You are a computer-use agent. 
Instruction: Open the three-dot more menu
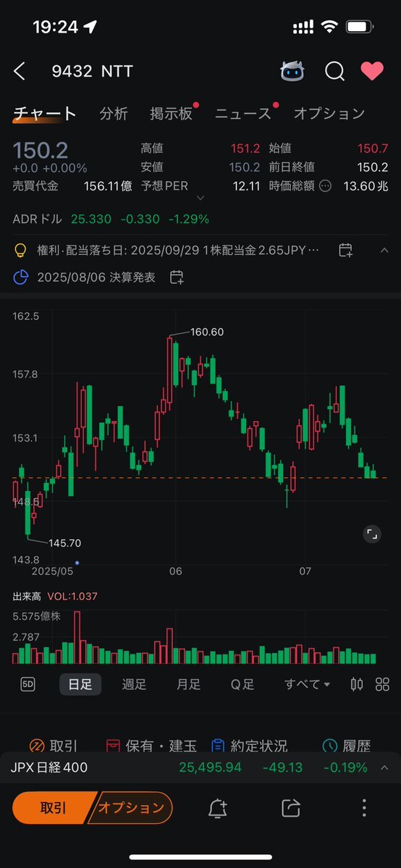[x=364, y=808]
